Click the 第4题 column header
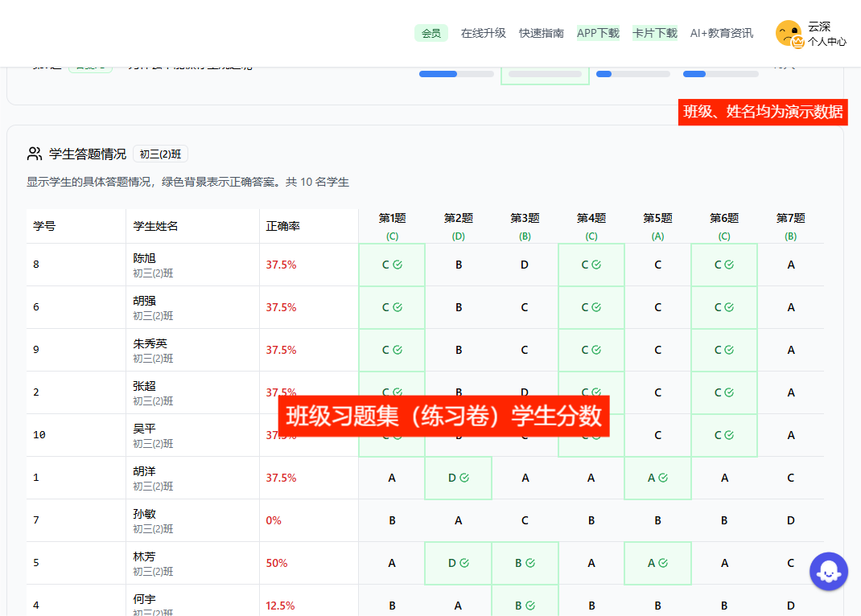861x616 pixels. click(x=591, y=218)
